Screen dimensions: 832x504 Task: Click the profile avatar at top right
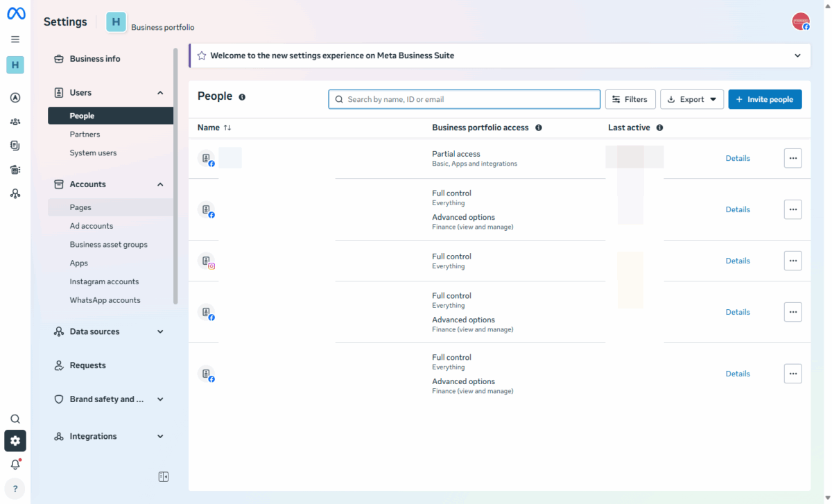[801, 21]
